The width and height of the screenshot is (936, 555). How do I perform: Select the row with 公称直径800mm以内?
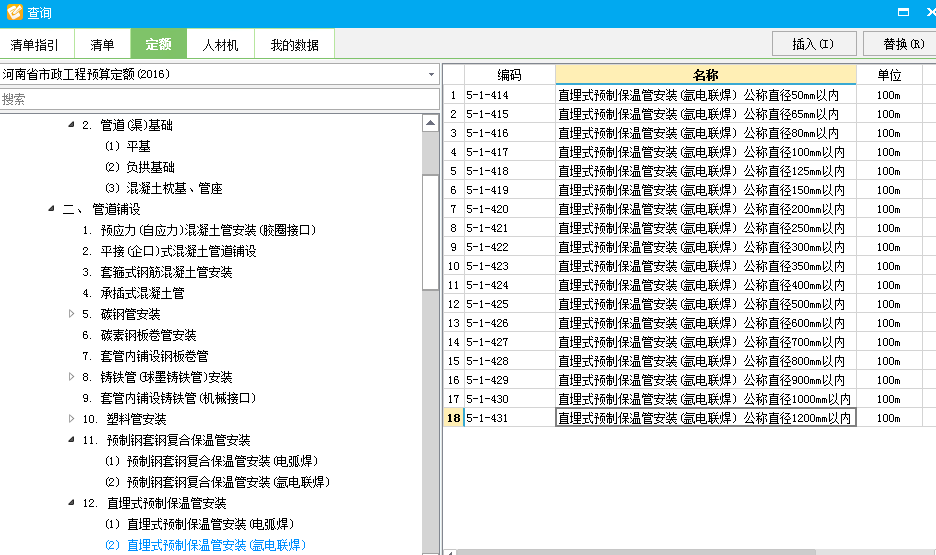(x=706, y=361)
